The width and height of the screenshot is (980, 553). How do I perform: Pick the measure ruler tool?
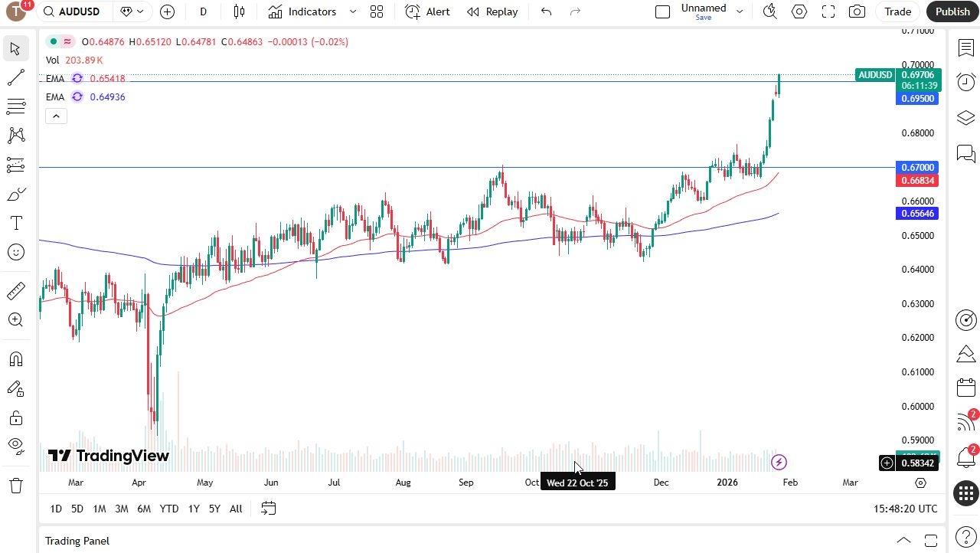point(15,290)
